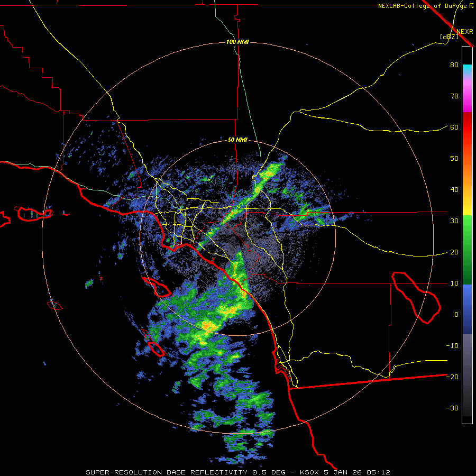Image resolution: width=476 pixels, height=476 pixels.
Task: Click the -20 value on dBZ scale
Action: click(x=452, y=377)
